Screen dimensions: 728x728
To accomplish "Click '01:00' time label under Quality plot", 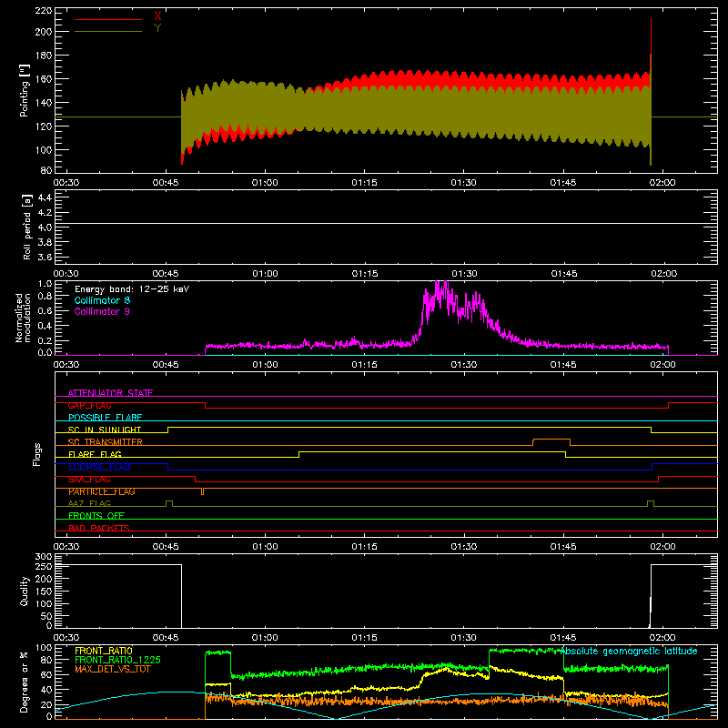I will click(x=265, y=638).
